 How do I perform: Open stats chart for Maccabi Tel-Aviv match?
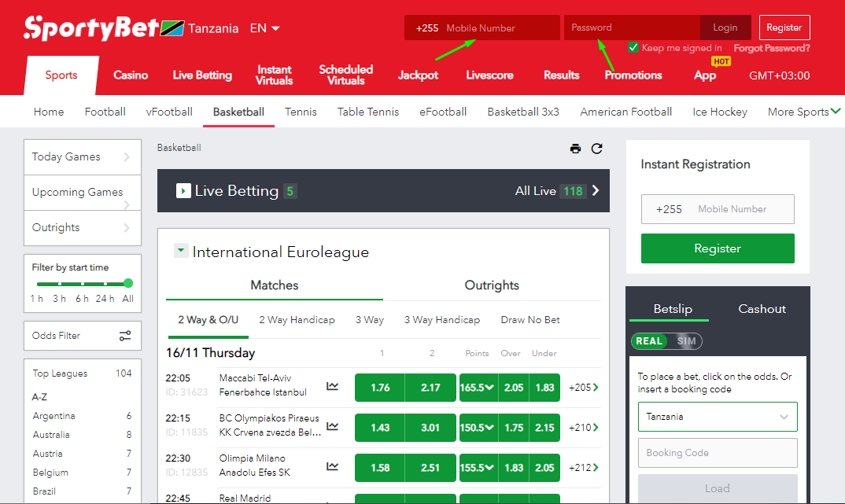click(x=333, y=386)
